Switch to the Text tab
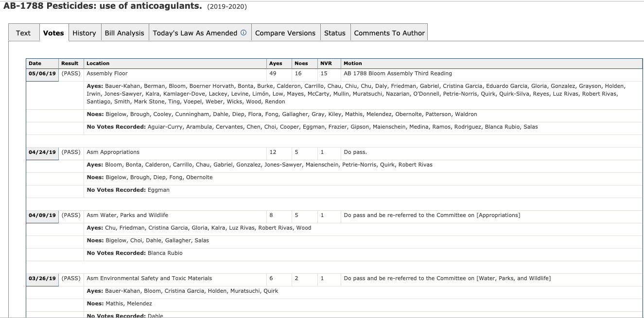The image size is (644, 318). [23, 33]
